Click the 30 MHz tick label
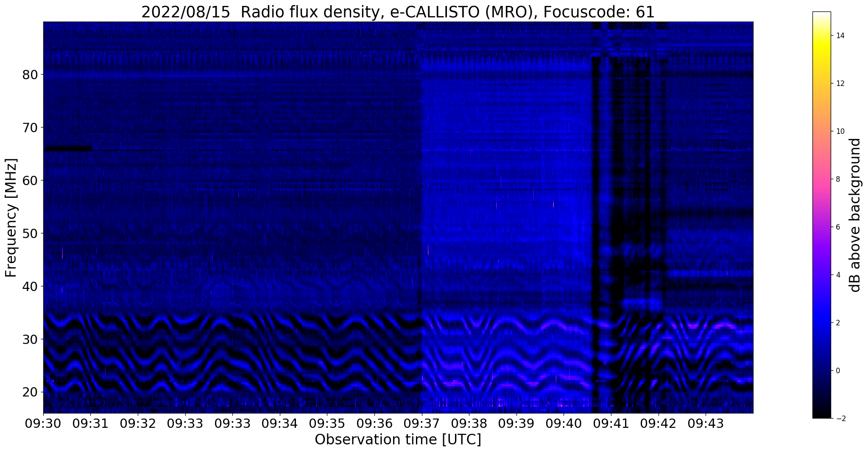The height and width of the screenshot is (452, 868). point(30,339)
